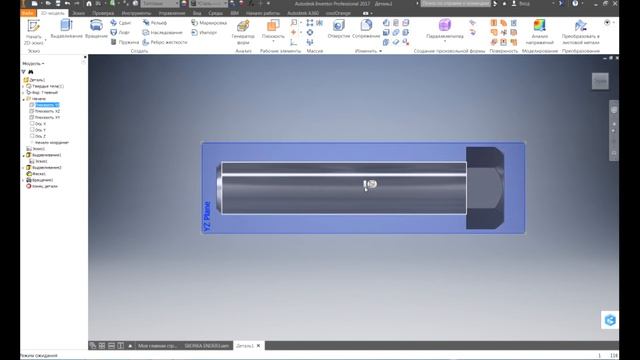Image resolution: width=640 pixels, height=360 pixels.
Task: Switch to SBORKA SNOXSI.iam document tab
Action: 207,346
